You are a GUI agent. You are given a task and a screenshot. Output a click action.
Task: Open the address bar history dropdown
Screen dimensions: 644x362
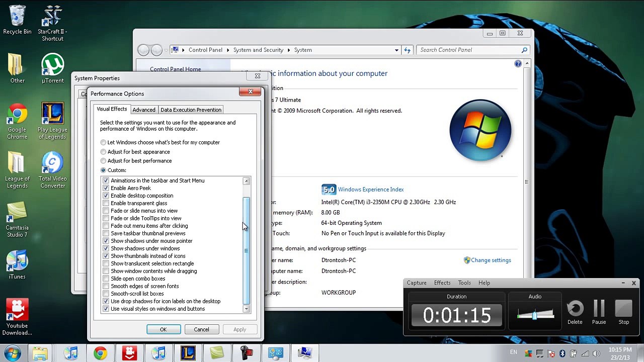pyautogui.click(x=396, y=50)
